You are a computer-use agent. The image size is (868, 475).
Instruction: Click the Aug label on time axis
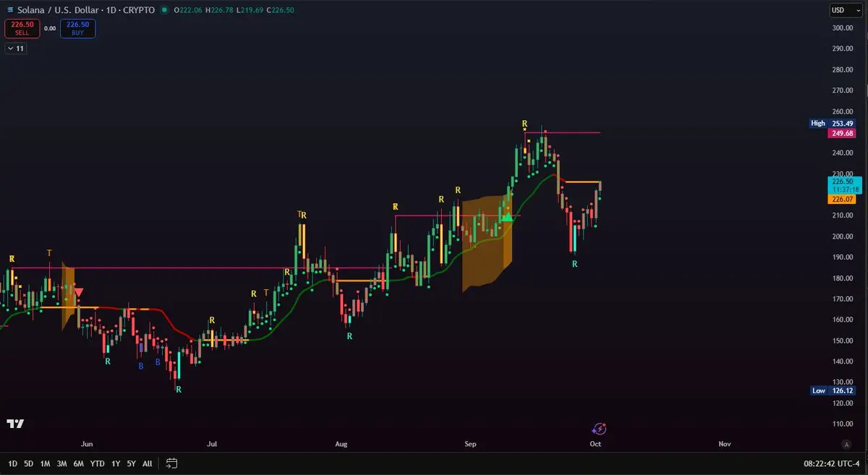(x=341, y=442)
